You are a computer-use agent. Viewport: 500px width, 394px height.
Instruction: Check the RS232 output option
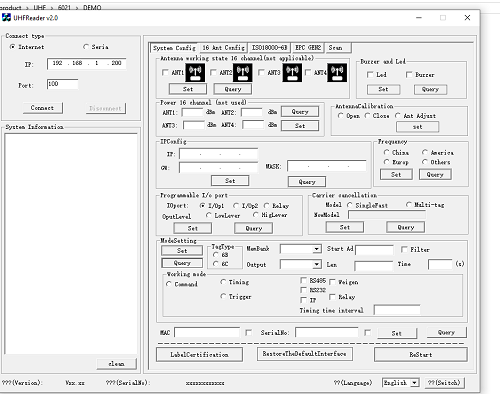[304, 290]
